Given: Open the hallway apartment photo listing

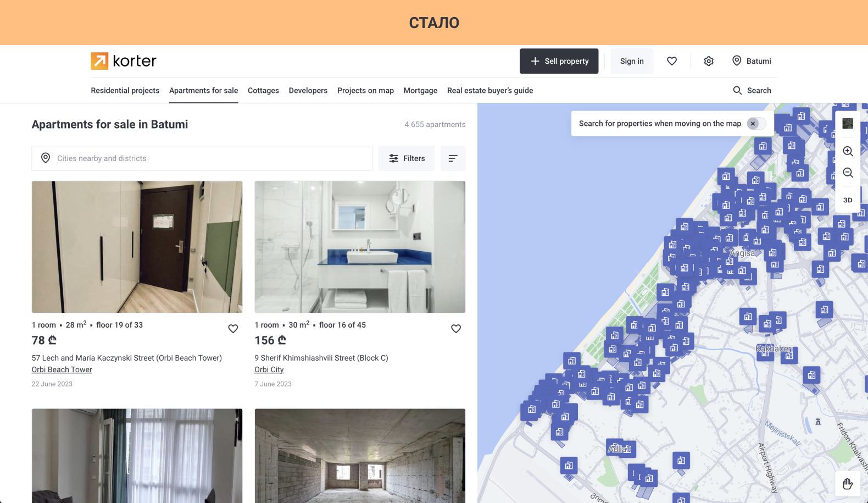Looking at the screenshot, I should coord(137,247).
